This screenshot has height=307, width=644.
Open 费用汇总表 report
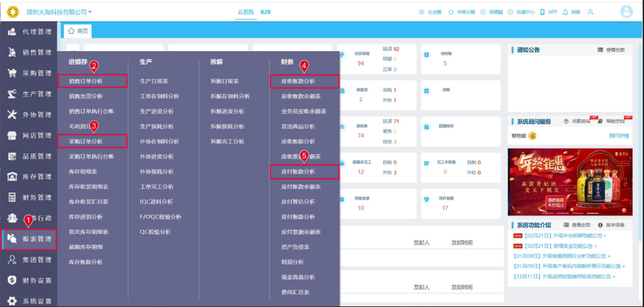pos(295,292)
